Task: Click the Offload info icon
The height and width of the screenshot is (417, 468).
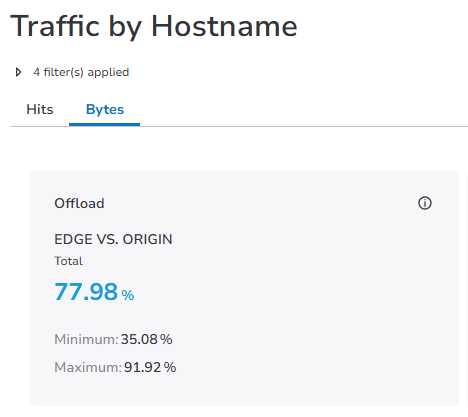Action: point(425,203)
